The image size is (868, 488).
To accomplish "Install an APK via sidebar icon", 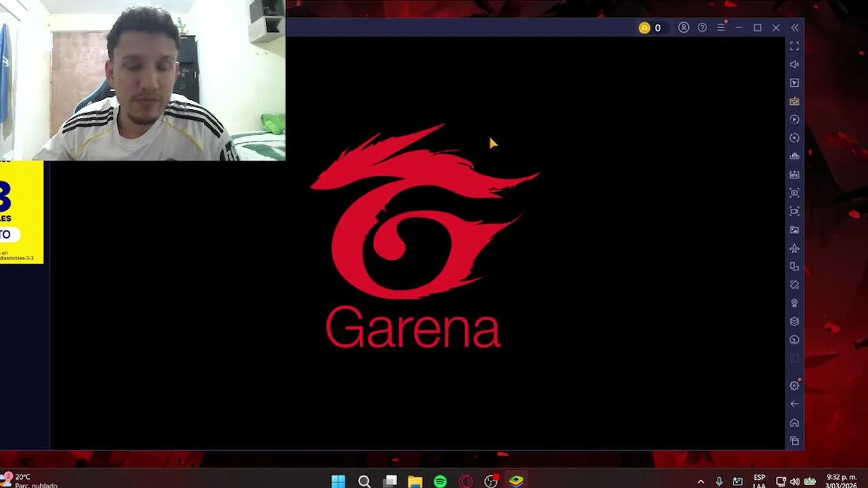I will click(x=794, y=174).
